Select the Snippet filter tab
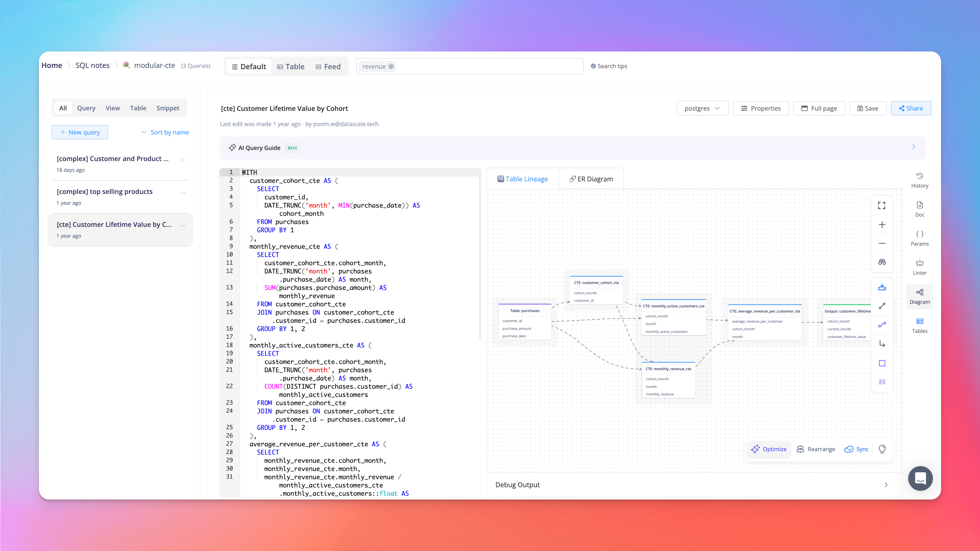980x551 pixels. coord(168,108)
